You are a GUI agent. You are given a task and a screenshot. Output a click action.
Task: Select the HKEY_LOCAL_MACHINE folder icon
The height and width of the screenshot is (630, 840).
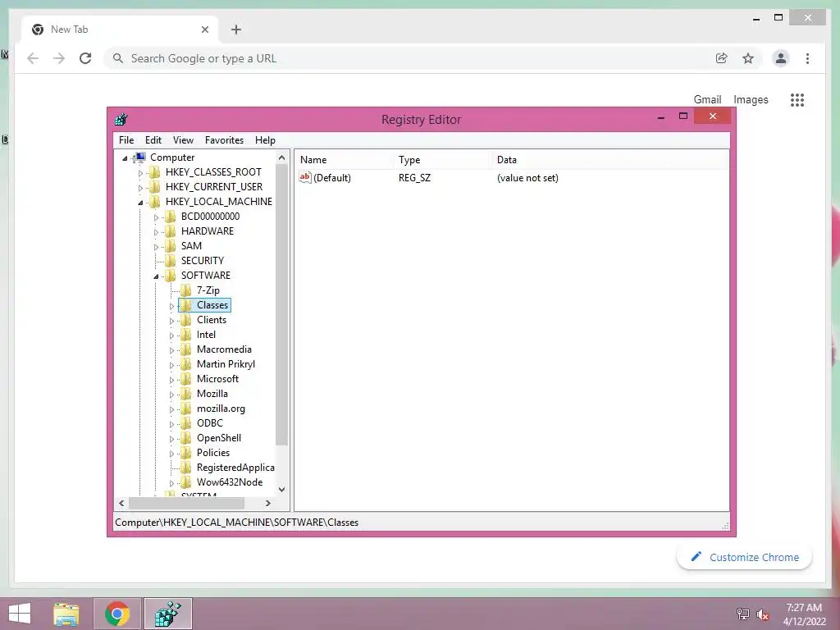(x=155, y=202)
